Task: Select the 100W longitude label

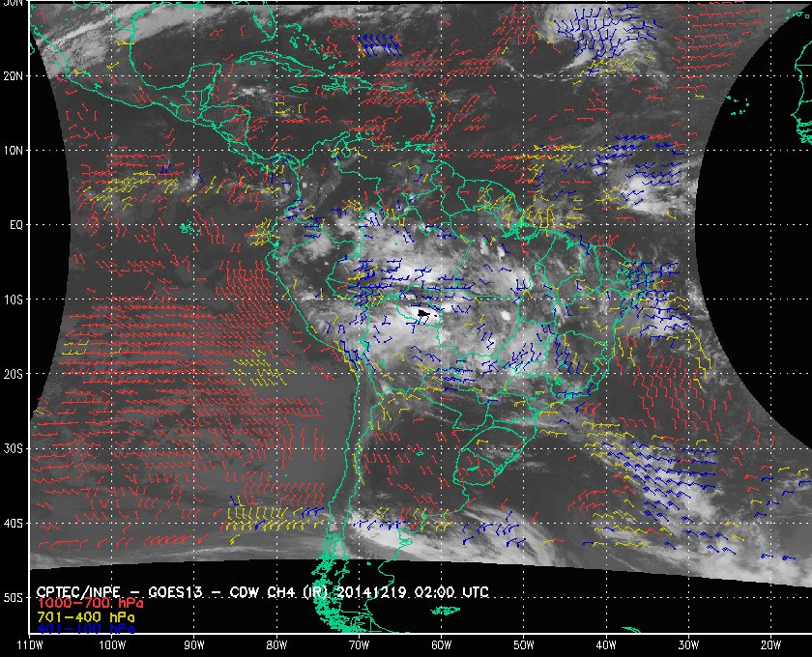Action: coord(112,645)
